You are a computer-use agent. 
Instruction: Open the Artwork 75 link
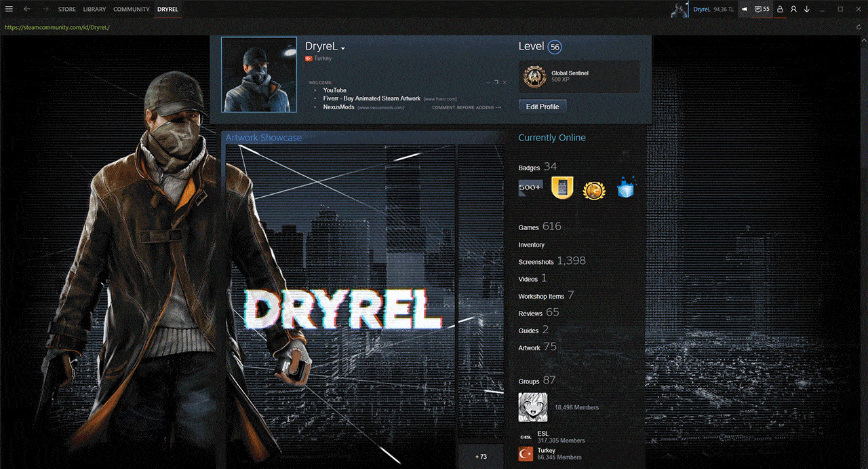537,347
